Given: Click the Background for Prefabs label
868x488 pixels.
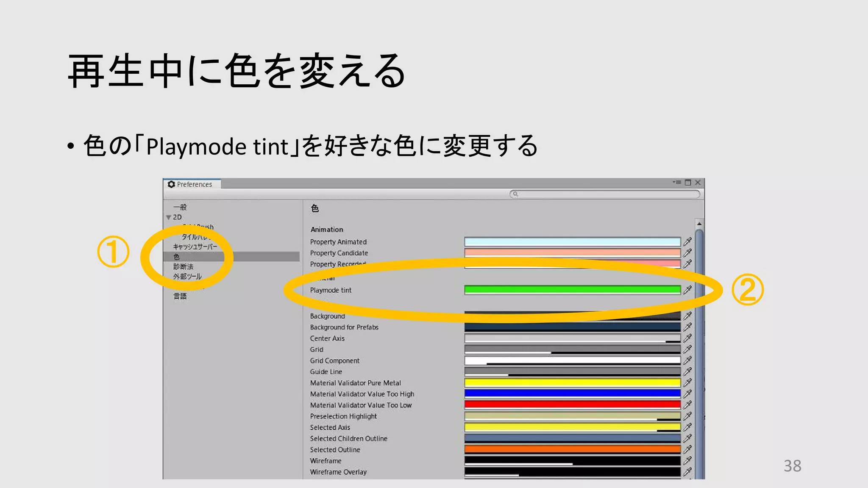Looking at the screenshot, I should tap(344, 327).
